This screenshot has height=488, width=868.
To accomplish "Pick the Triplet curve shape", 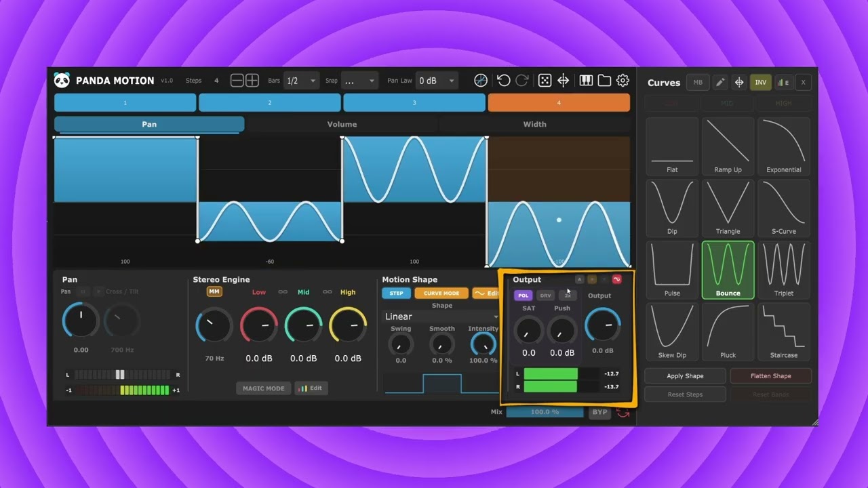I will coord(784,270).
